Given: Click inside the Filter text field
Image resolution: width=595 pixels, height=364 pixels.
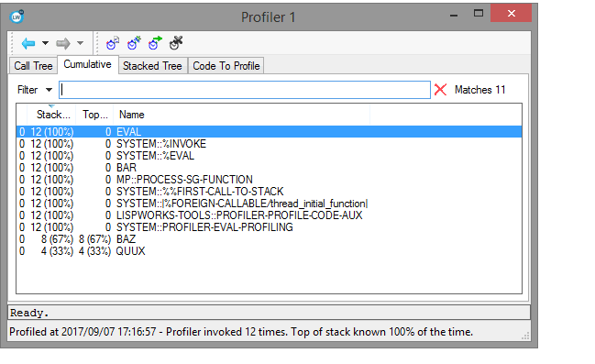Looking at the screenshot, I should 245,90.
